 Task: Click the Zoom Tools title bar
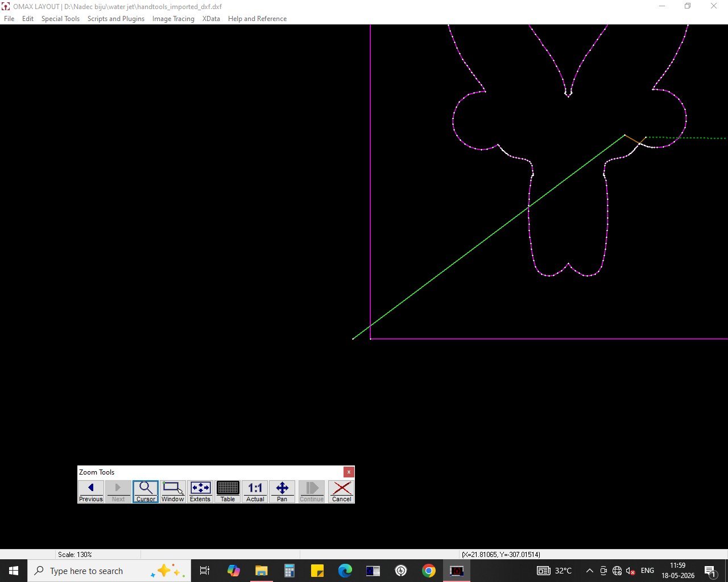(x=210, y=472)
